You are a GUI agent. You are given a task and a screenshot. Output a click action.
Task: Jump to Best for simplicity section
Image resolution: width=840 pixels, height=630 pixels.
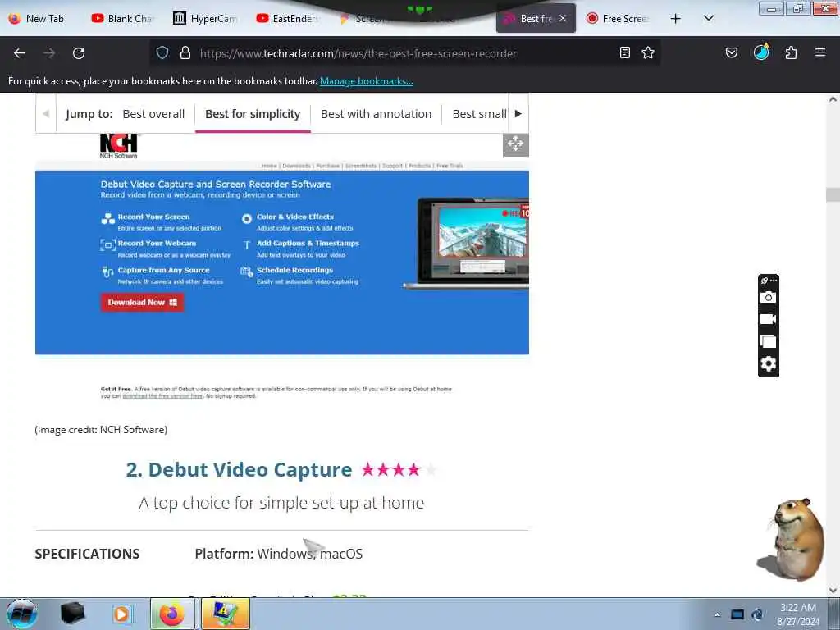(x=253, y=114)
